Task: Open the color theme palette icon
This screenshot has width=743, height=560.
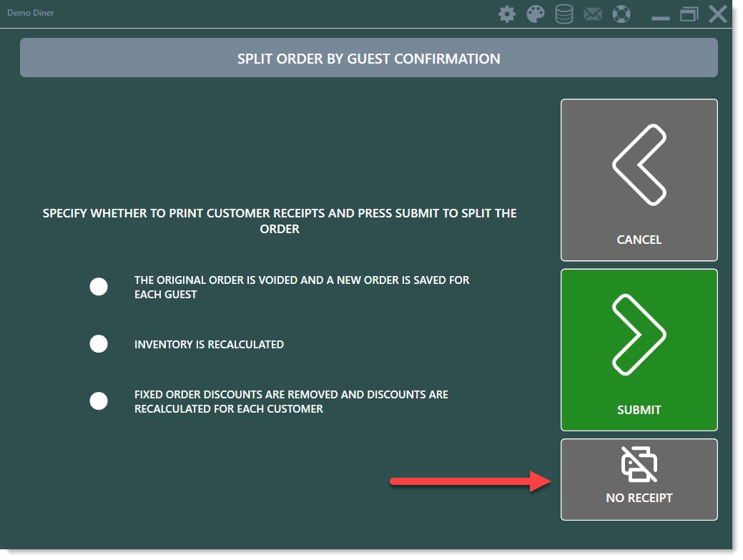Action: click(x=536, y=14)
